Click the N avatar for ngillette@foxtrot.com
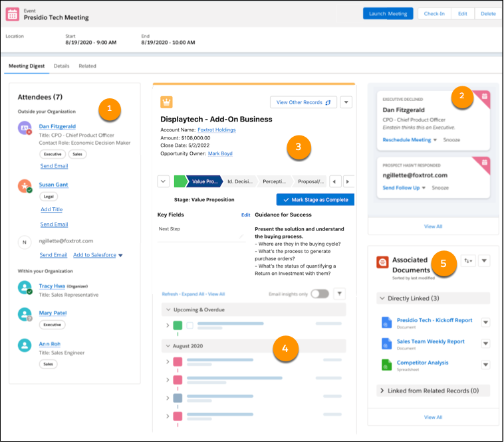This screenshot has height=443, width=504. (x=25, y=242)
